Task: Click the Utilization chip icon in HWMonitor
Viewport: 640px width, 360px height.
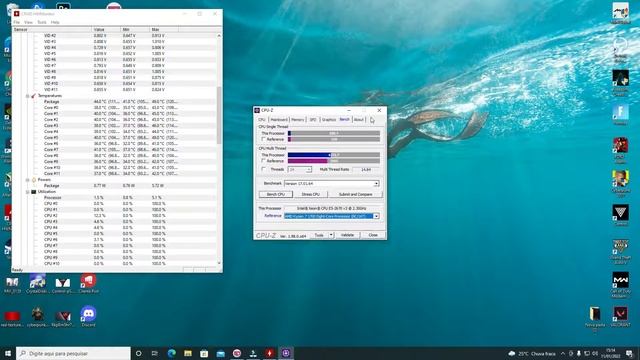Action: [x=33, y=191]
